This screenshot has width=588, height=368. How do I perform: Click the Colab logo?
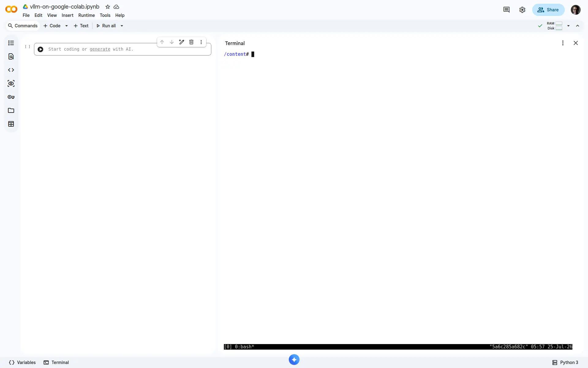pos(11,10)
